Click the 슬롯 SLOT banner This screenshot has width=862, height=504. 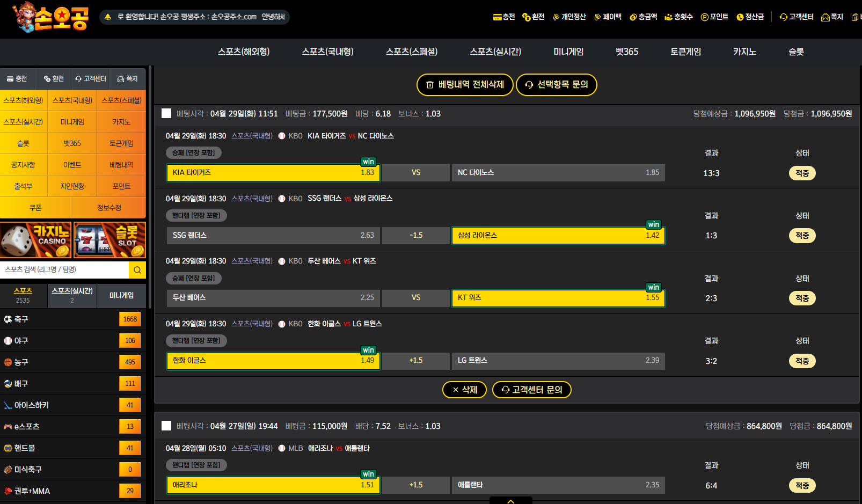coord(110,240)
